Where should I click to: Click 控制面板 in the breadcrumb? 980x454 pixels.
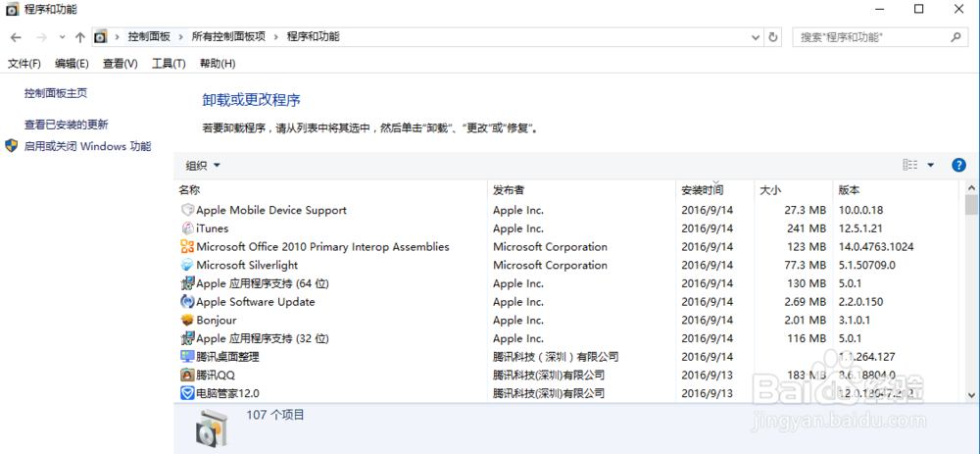(x=149, y=37)
